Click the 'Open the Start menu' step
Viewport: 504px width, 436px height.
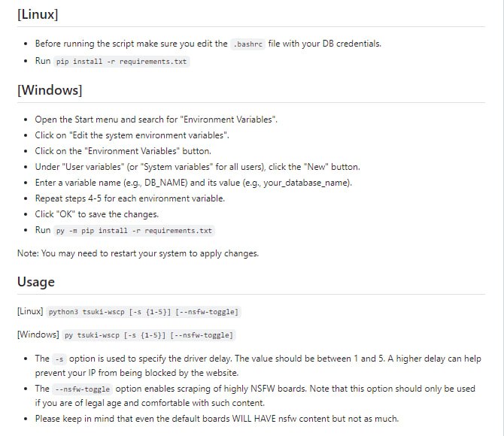click(156, 120)
